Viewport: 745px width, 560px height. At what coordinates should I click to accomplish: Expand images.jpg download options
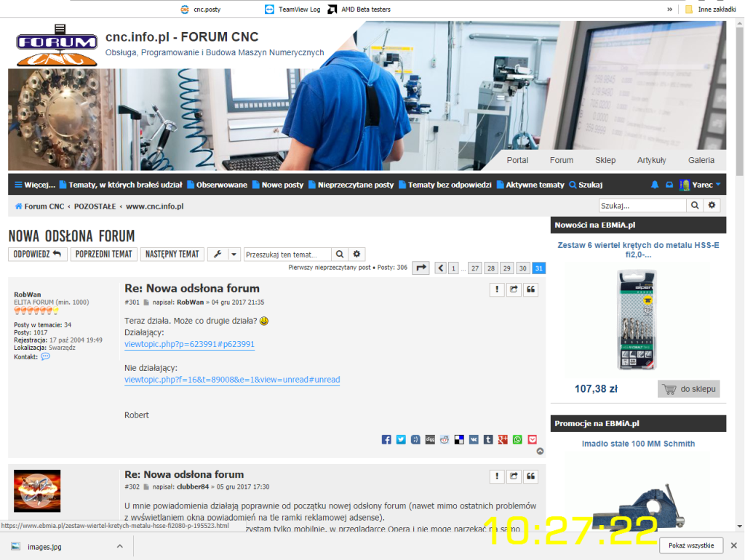point(120,546)
